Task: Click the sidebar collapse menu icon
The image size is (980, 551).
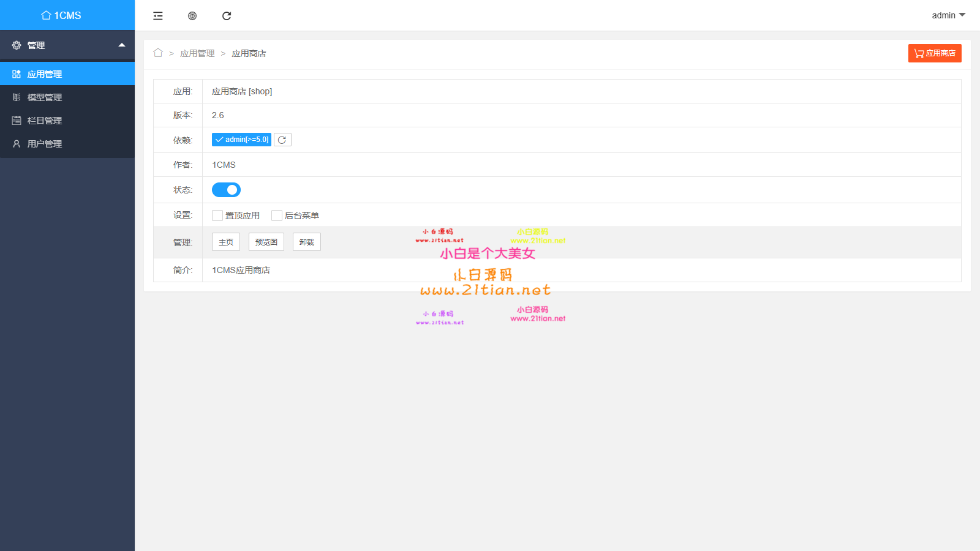Action: (x=158, y=16)
